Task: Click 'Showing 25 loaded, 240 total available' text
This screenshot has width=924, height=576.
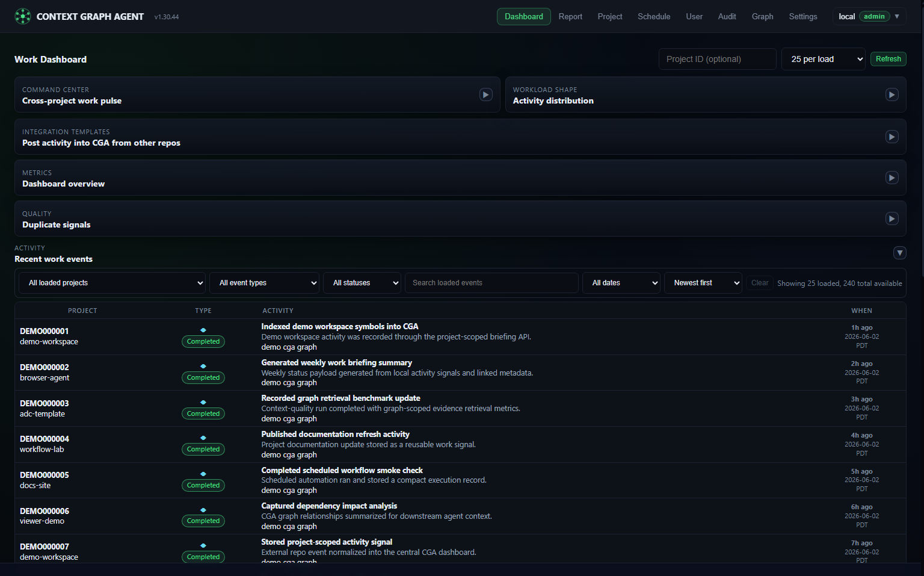Action: point(839,283)
